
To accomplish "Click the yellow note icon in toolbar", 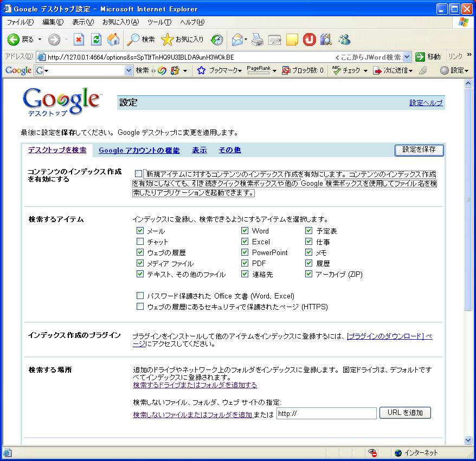I will point(292,40).
